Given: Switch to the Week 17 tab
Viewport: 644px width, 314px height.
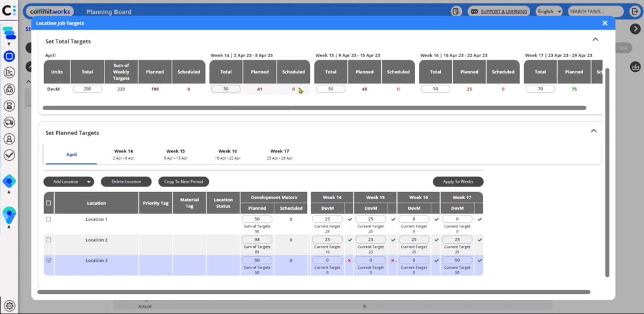Looking at the screenshot, I should click(x=279, y=154).
